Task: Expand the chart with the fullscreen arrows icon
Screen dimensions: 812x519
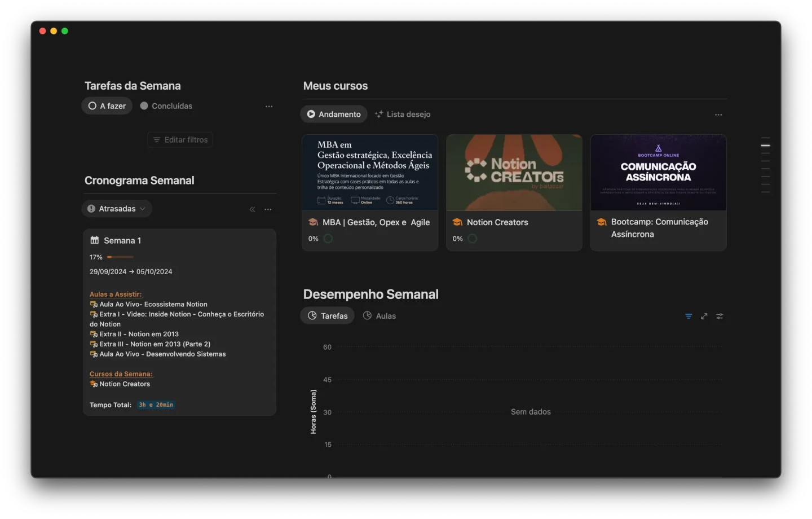Action: (704, 316)
